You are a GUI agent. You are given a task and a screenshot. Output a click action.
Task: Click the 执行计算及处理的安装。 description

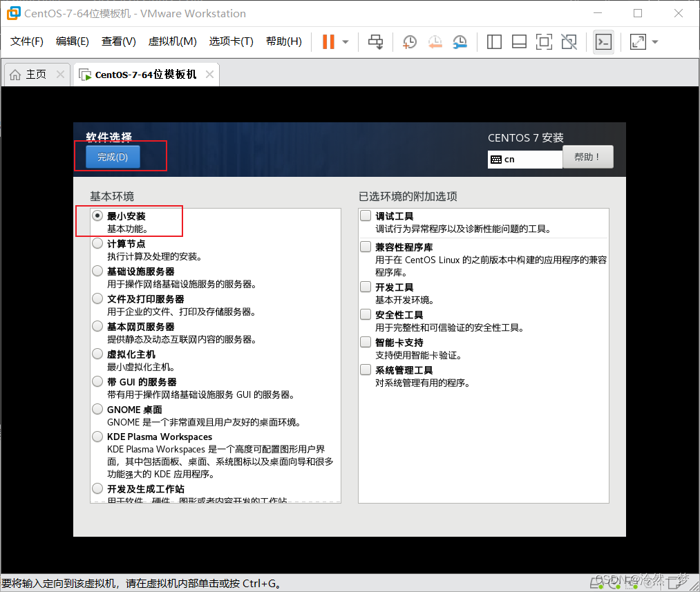tap(155, 256)
